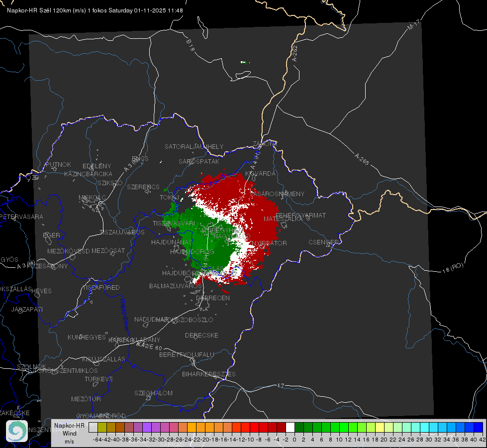Select the TISZAVASVÁRI label
487x448 pixels.
(174, 223)
